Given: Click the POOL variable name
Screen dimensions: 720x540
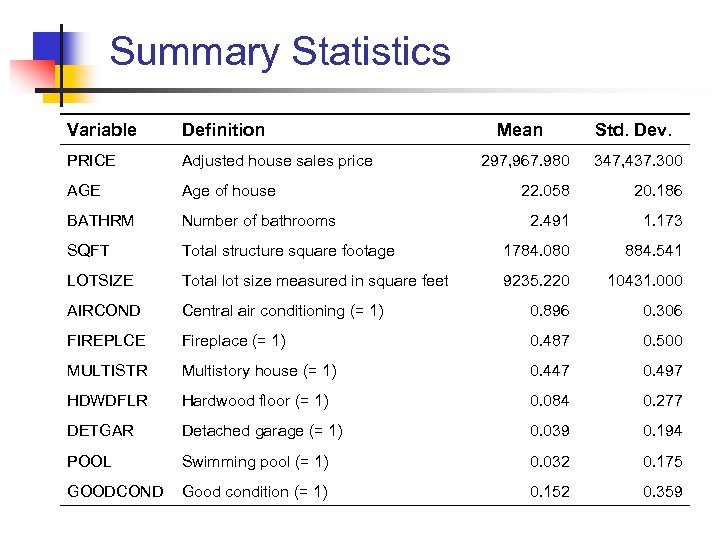Looking at the screenshot, I should 89,461.
